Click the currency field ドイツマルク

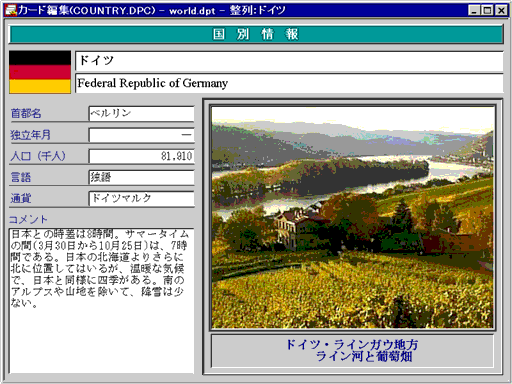tap(142, 199)
